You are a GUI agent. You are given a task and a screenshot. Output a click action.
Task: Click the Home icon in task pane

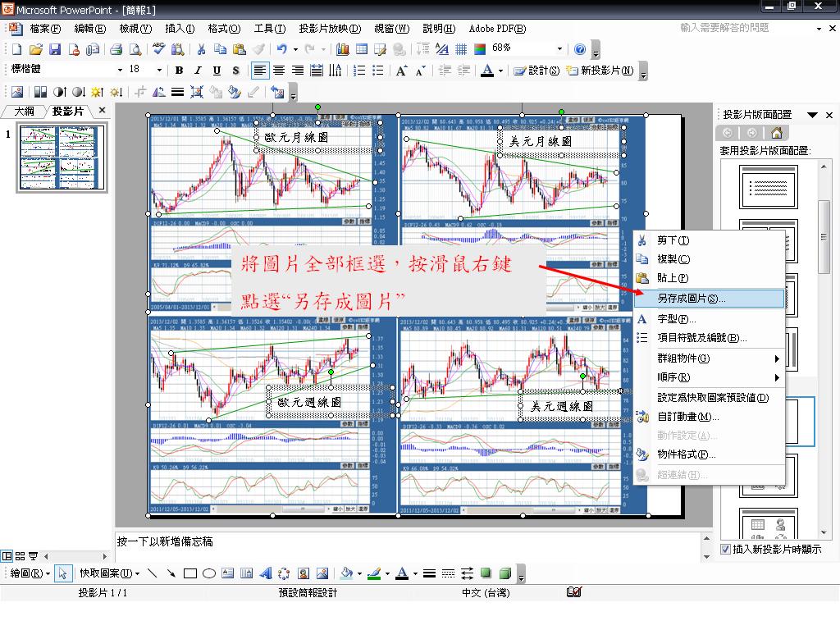coord(777,133)
